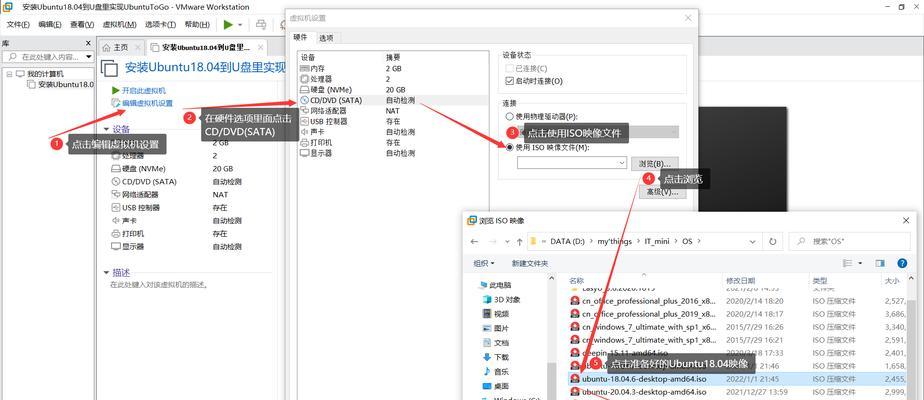The image size is (924, 400).
Task: Open power-on dropdown arrow beside play icon
Action: (241, 25)
